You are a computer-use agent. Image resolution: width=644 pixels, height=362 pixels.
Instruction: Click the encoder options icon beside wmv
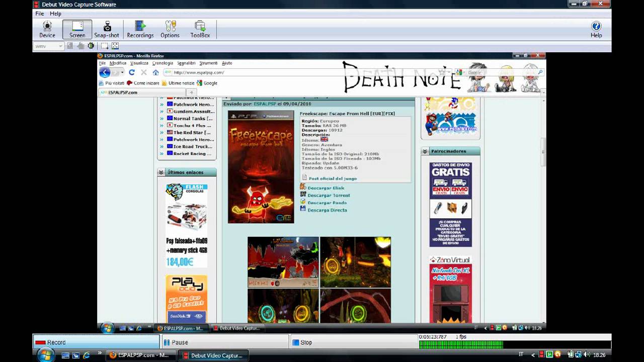pos(70,46)
